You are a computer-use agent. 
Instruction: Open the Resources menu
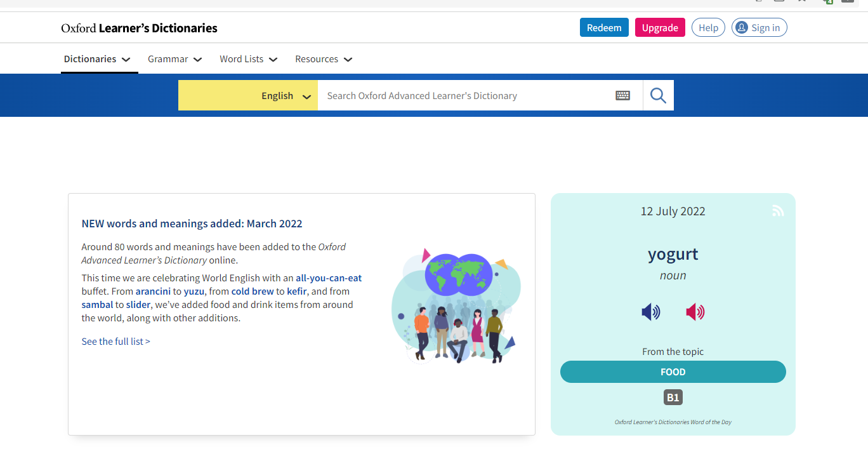[x=324, y=59]
